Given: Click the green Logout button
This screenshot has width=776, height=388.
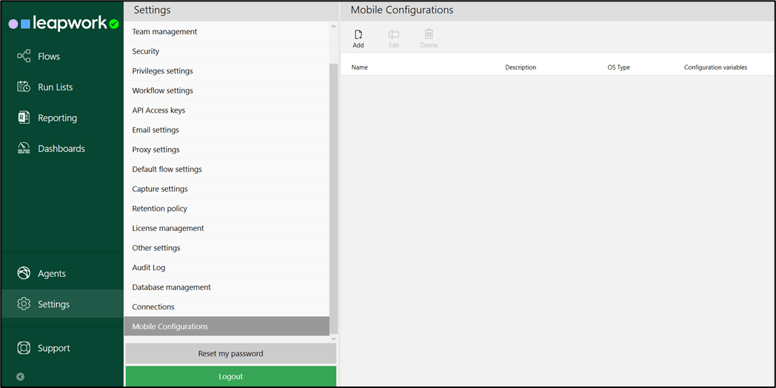Looking at the screenshot, I should pos(231,377).
